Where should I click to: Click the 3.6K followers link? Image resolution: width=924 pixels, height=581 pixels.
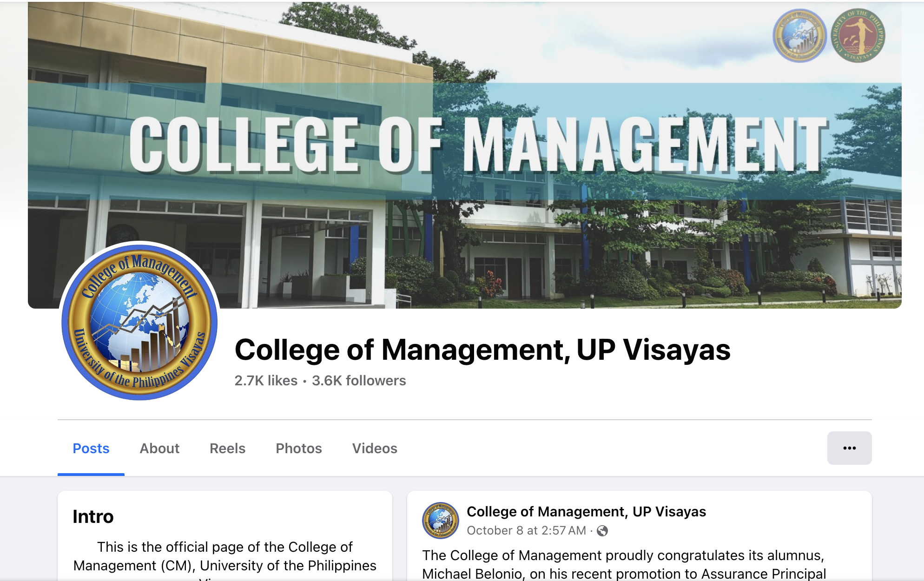pyautogui.click(x=359, y=381)
